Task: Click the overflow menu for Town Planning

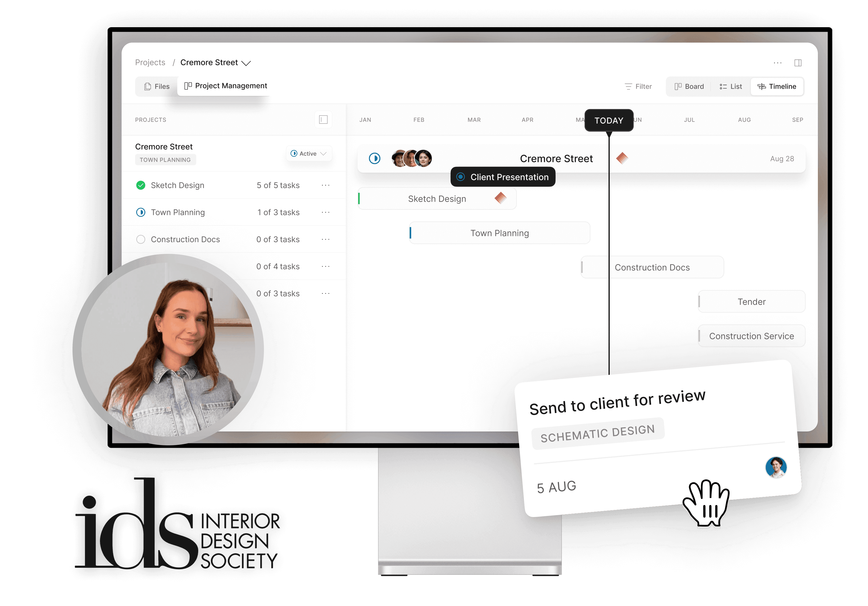Action: pos(327,212)
